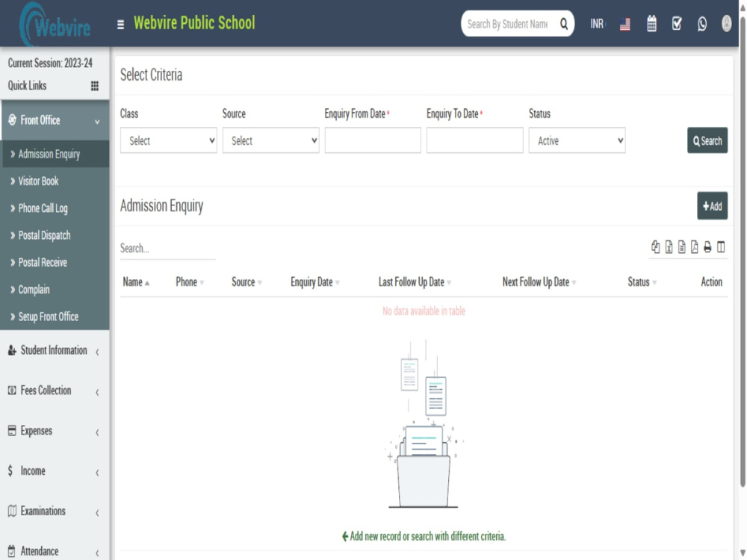Expand the Expenses menu
The width and height of the screenshot is (747, 560).
point(55,431)
